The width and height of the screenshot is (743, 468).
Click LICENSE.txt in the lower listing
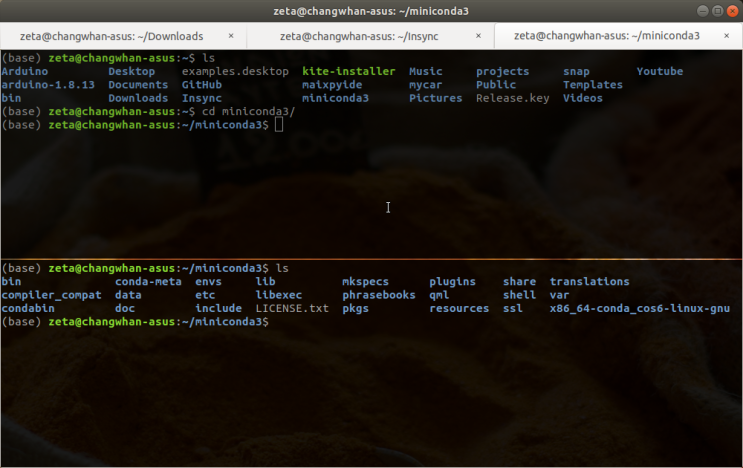tap(291, 309)
